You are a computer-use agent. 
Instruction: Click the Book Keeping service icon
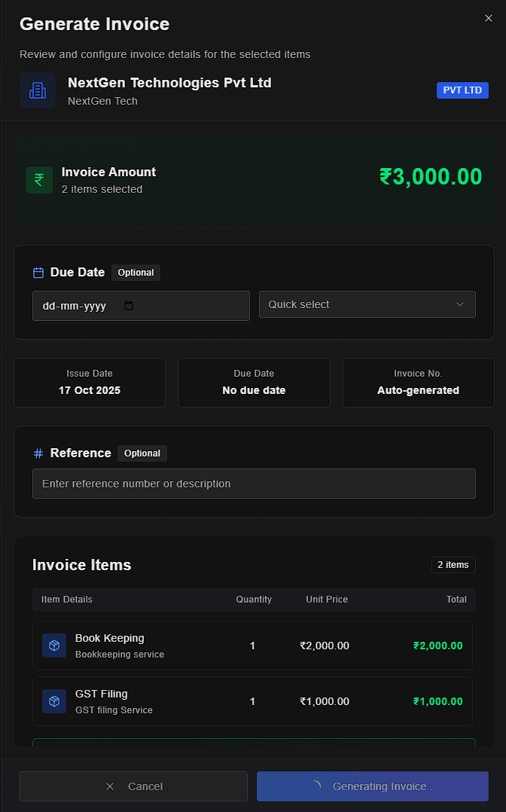tap(53, 646)
